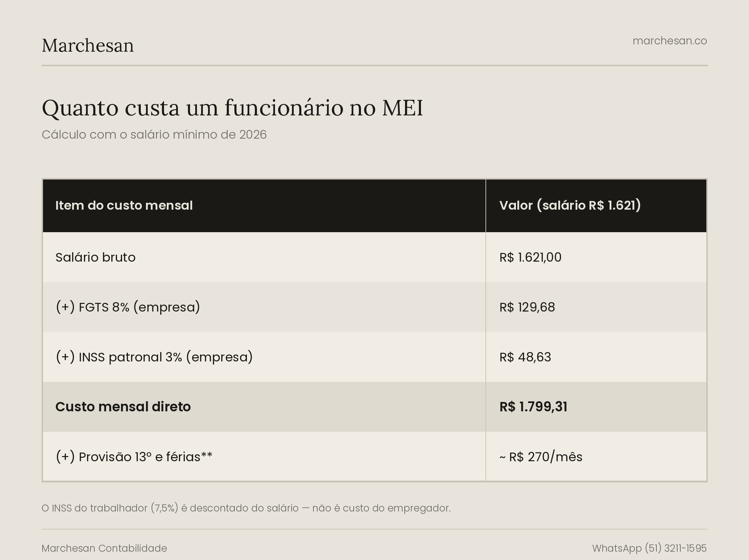The width and height of the screenshot is (749, 560).
Task: Click the Valor (salário R$ 1.621) header
Action: pos(570,205)
